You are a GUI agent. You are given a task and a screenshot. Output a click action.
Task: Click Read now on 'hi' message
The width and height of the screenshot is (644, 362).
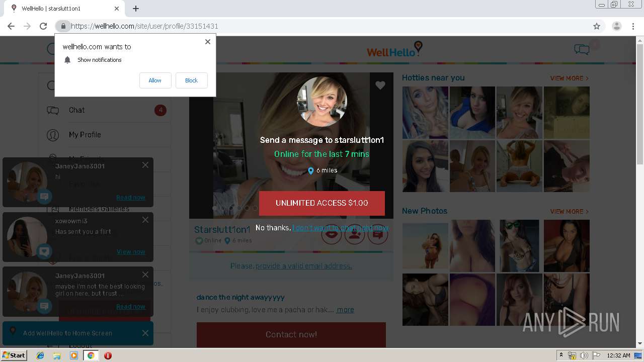coord(131,198)
